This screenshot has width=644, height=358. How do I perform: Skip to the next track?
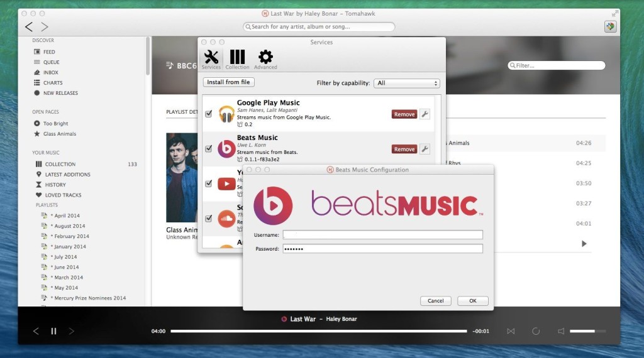[x=72, y=331]
